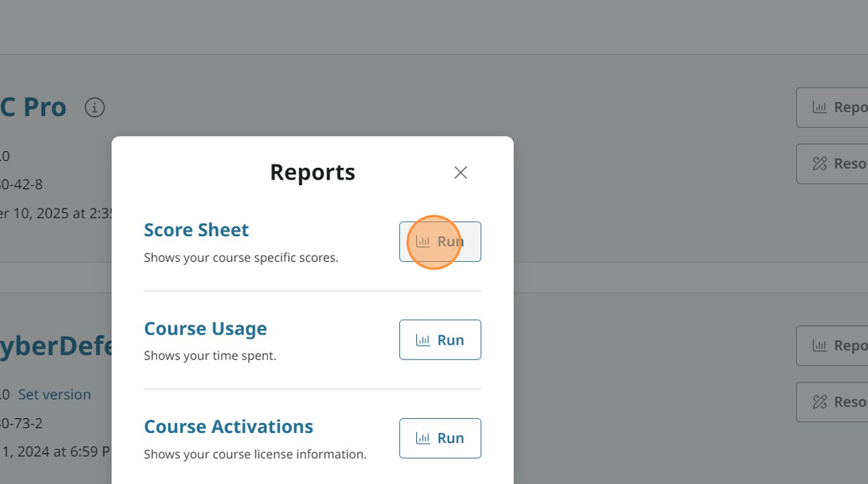Screen dimensions: 868x484
Task: Click "Shows your course license information" description
Action: [255, 455]
